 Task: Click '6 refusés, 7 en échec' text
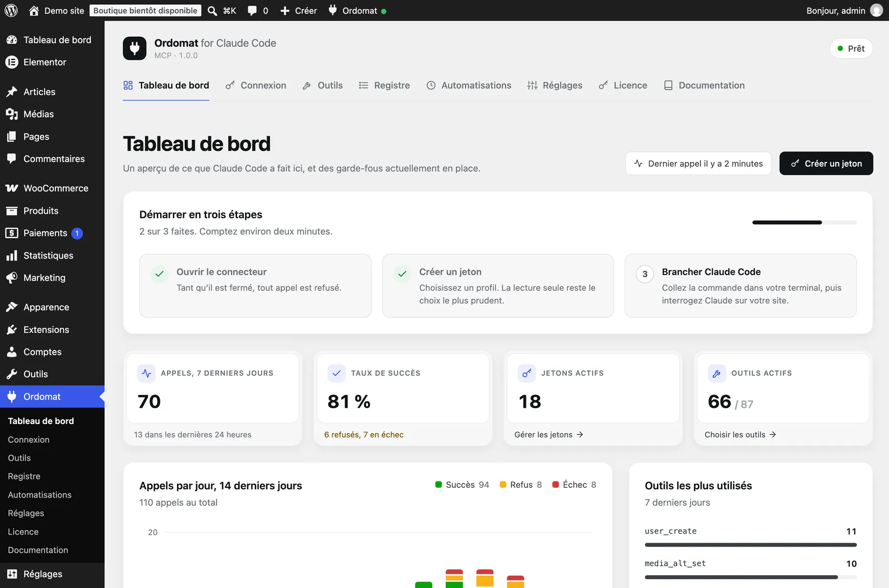pos(364,435)
